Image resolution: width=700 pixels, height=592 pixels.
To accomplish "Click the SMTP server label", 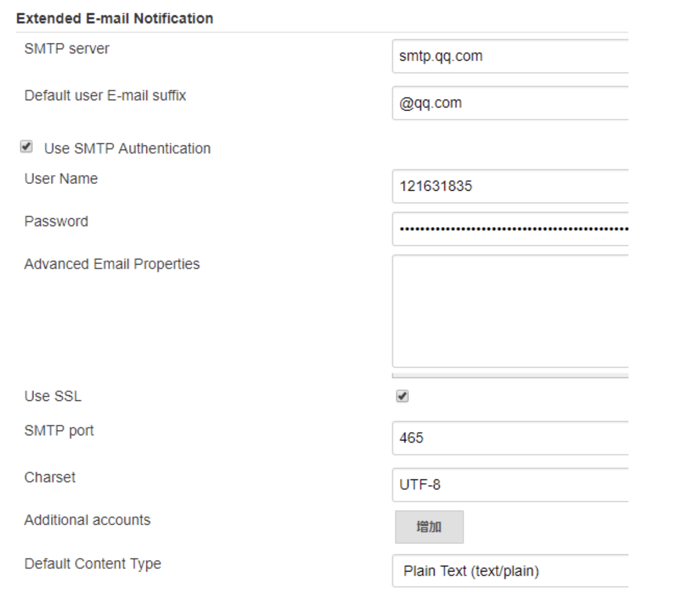I will [67, 49].
